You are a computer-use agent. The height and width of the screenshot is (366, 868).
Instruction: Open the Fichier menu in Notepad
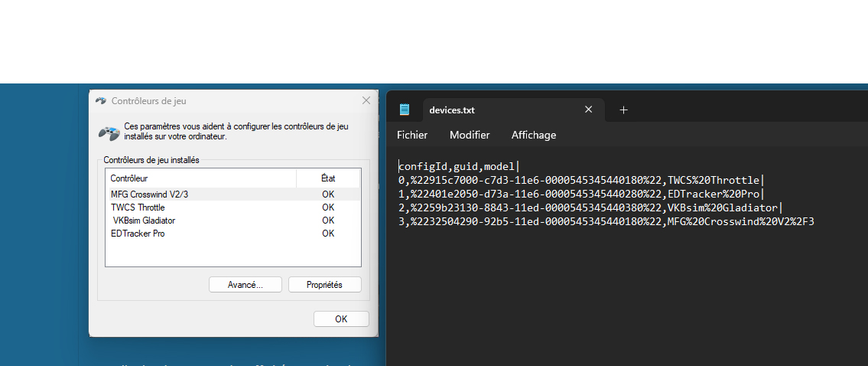(x=412, y=135)
